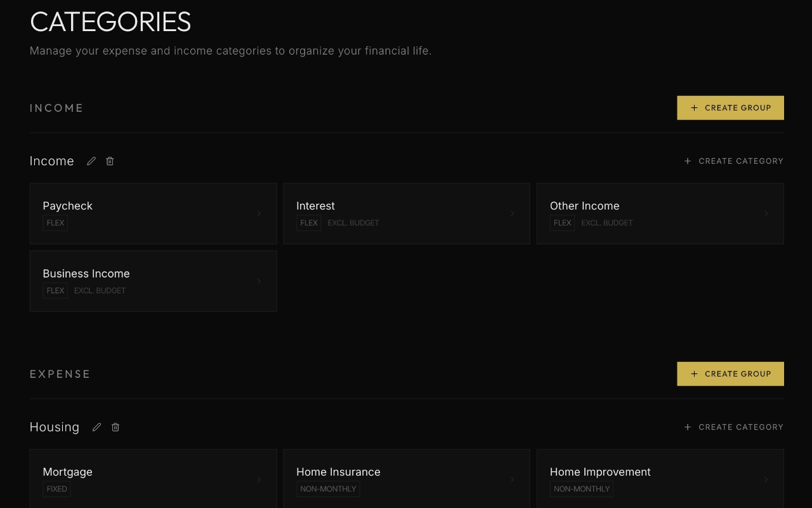Screen dimensions: 812x508
Task: Click the Create Category link under Income
Action: 741,161
